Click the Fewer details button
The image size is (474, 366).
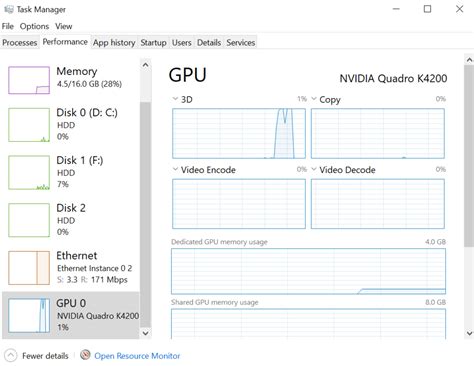coord(37,356)
